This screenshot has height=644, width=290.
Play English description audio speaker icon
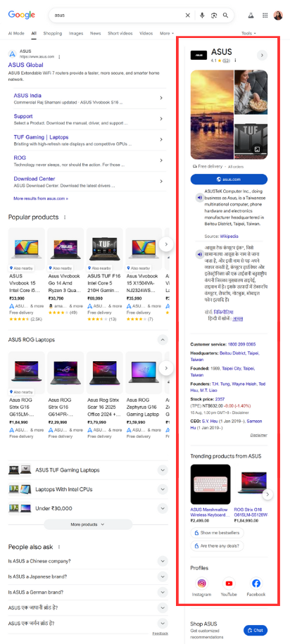(x=198, y=198)
